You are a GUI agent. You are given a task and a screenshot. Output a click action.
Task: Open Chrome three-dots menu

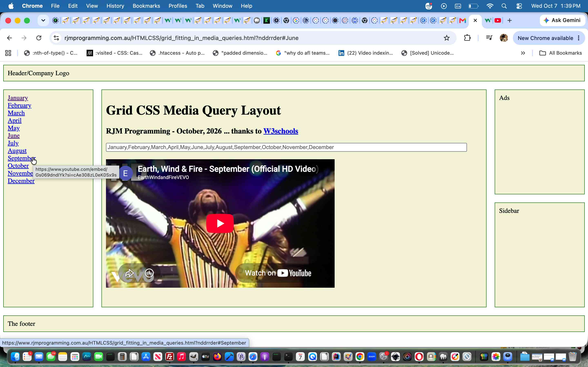click(579, 38)
